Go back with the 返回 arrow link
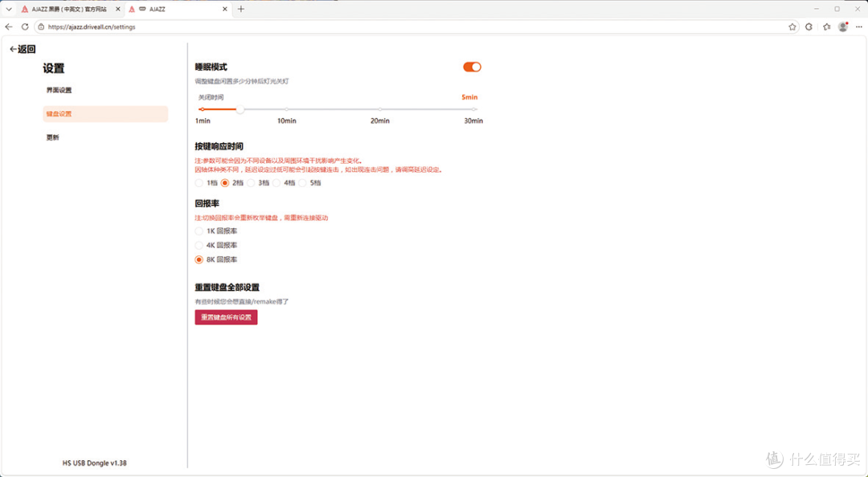 (23, 49)
